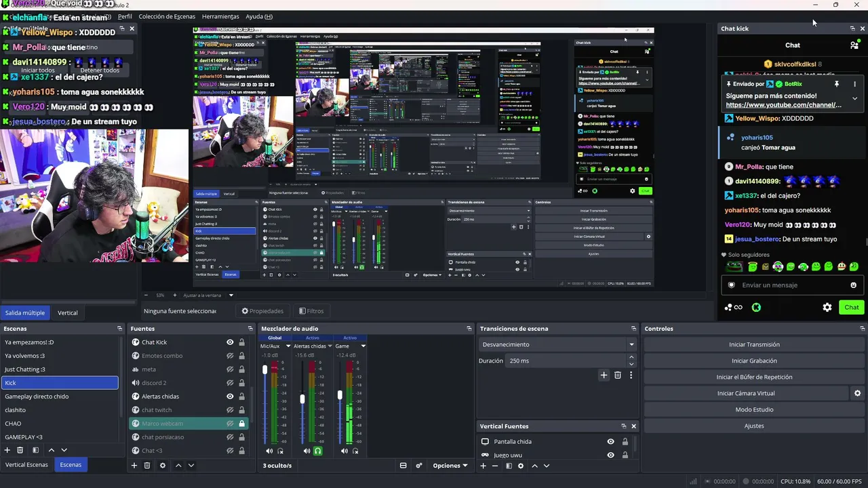Open advanced audio properties gears in the mixer
The height and width of the screenshot is (488, 868).
(x=419, y=466)
